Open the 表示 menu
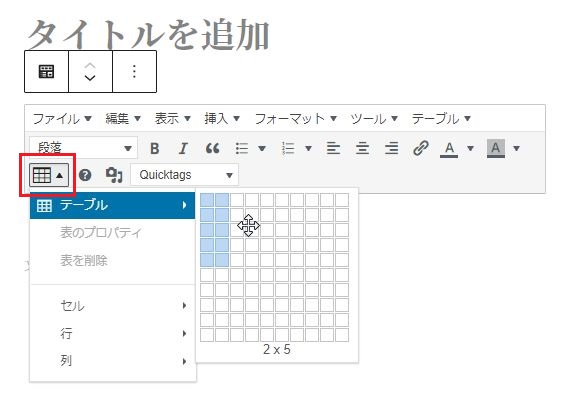Viewport: 577px width, 406px height. (173, 119)
